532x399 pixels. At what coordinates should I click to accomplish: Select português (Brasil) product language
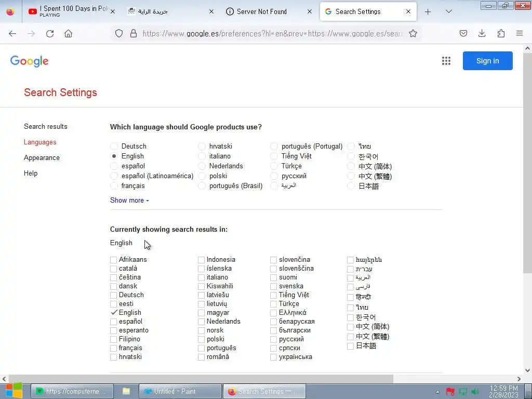tap(202, 185)
